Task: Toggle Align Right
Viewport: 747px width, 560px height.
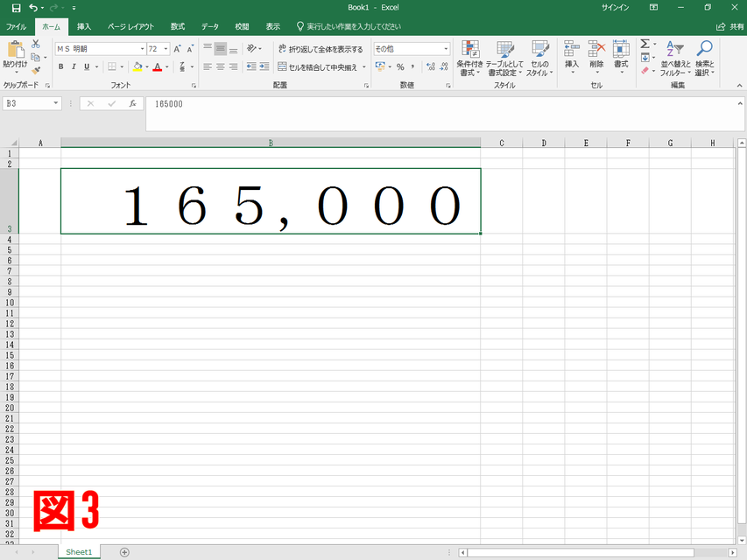Action: 234,66
